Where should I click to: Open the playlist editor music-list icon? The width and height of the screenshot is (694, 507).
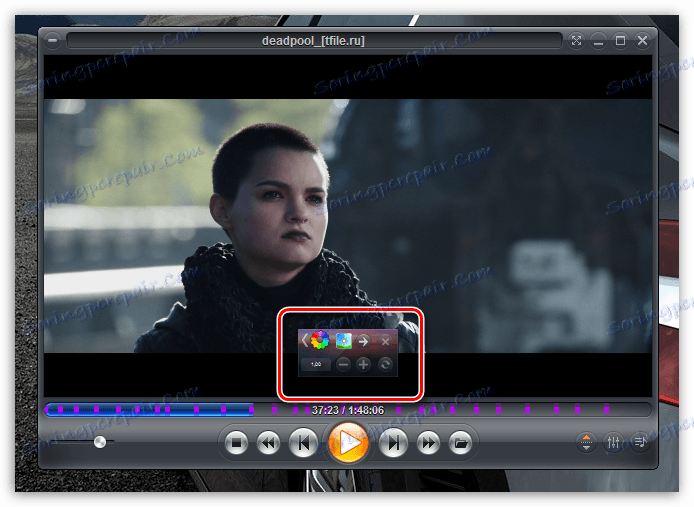tap(640, 441)
